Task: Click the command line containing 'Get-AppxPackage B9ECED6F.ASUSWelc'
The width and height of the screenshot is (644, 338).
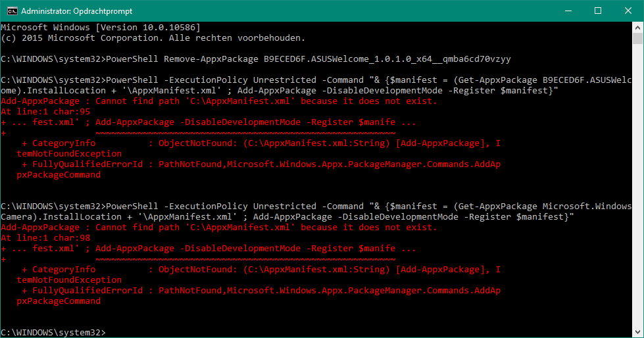Action: tap(316, 80)
